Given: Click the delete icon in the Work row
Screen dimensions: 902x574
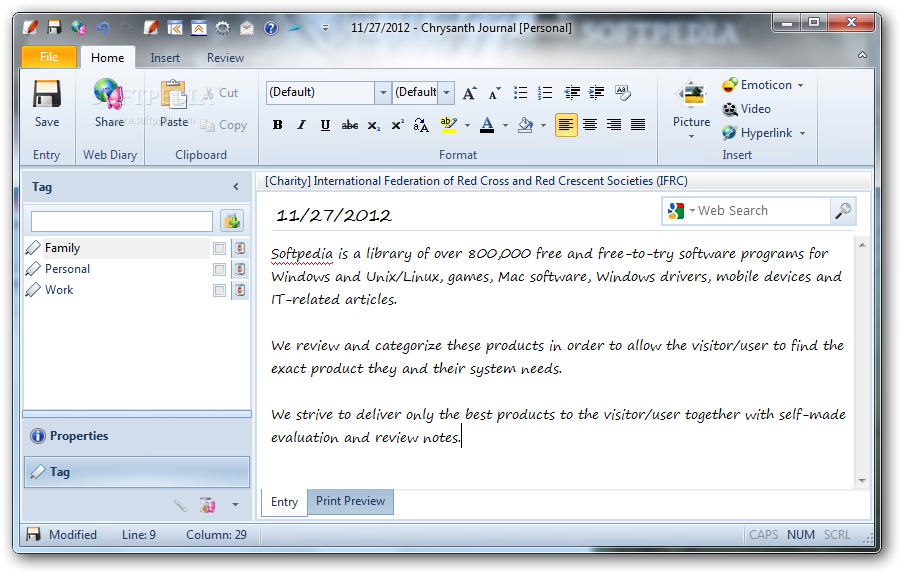Looking at the screenshot, I should [x=240, y=290].
